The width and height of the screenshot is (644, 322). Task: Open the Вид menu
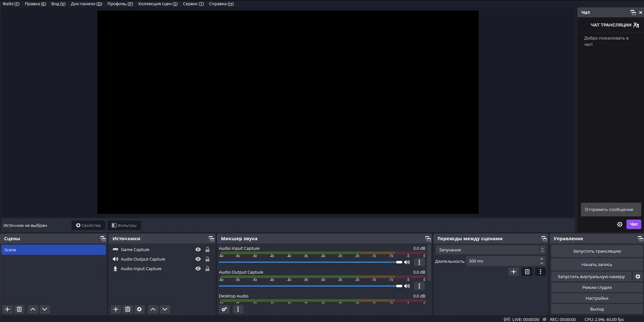(58, 4)
